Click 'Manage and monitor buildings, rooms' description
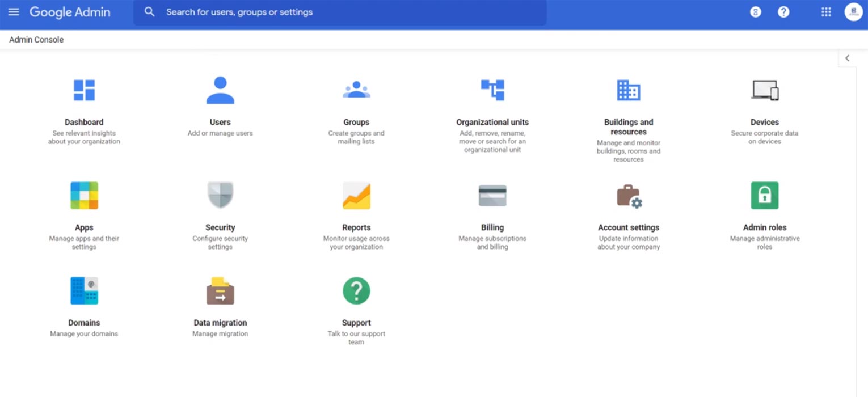This screenshot has width=868, height=397. pos(629,151)
